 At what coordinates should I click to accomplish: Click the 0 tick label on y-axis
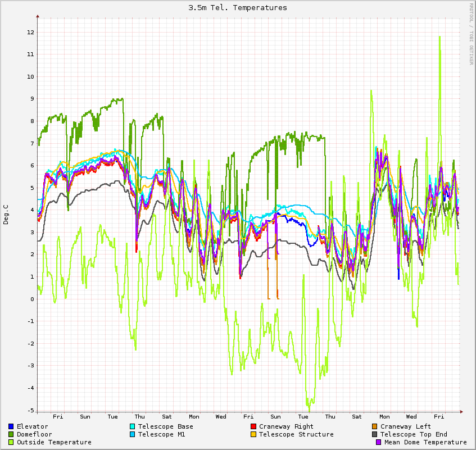click(x=32, y=299)
